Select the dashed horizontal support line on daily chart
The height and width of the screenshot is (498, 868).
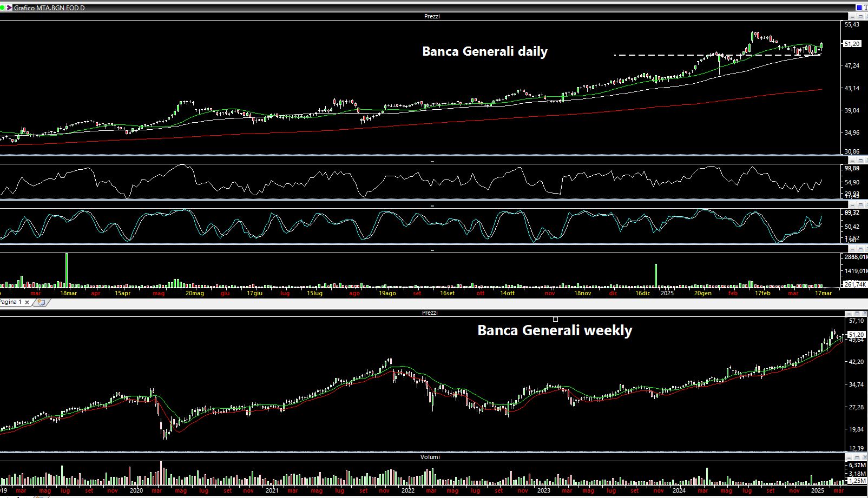[x=718, y=55]
